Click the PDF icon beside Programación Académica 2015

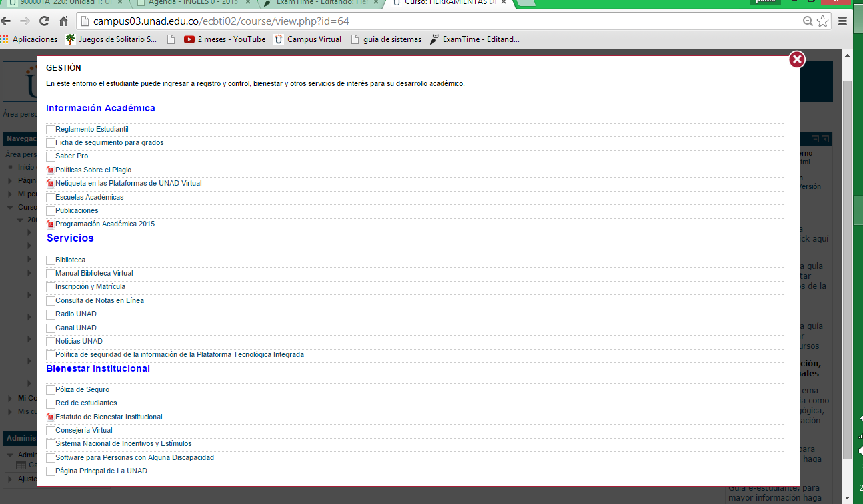[50, 224]
